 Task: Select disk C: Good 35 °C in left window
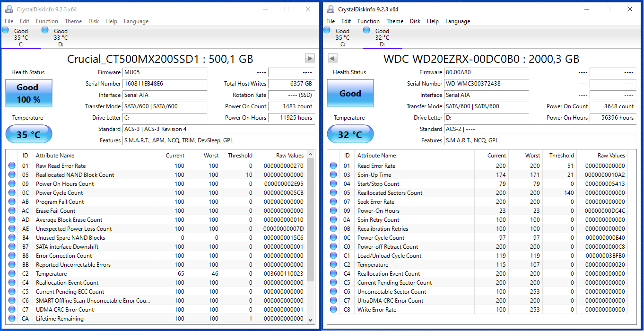(21, 37)
